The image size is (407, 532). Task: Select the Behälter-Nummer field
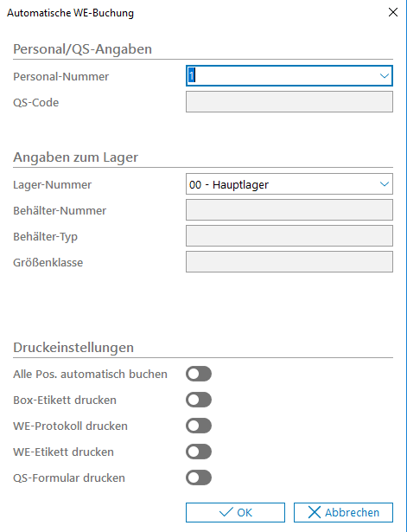point(289,210)
